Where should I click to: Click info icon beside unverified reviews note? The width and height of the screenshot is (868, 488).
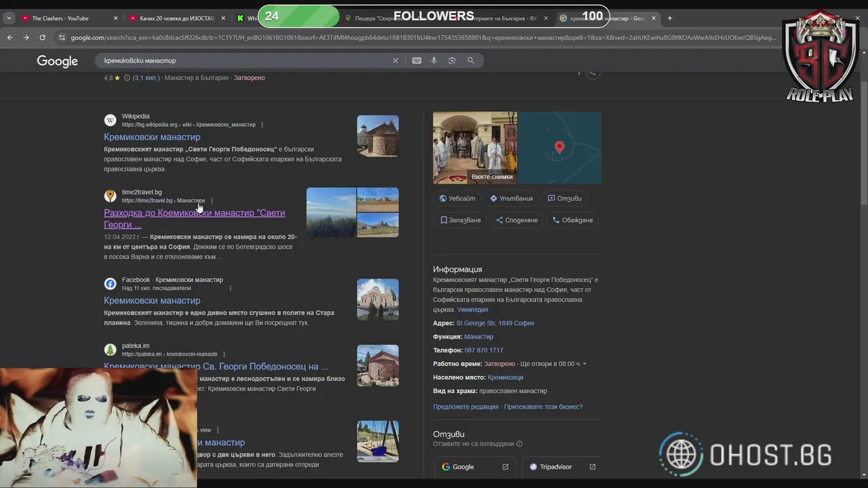(519, 444)
